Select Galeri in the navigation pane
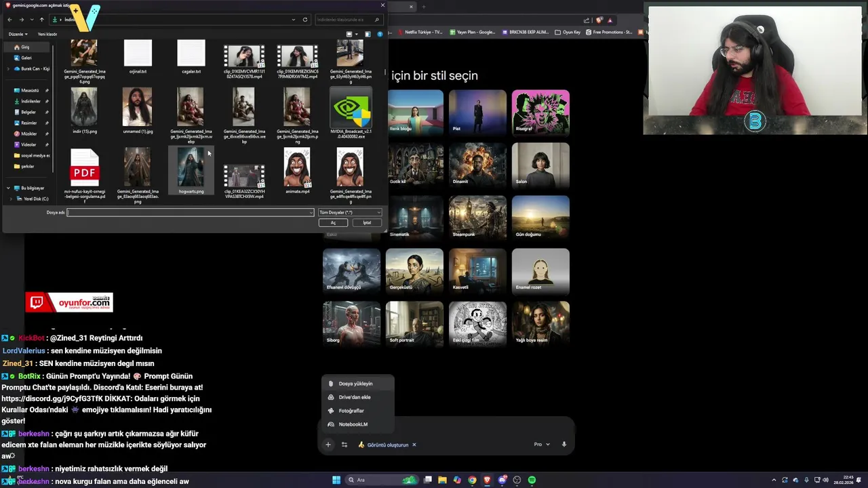Viewport: 868px width, 488px height. click(x=26, y=58)
